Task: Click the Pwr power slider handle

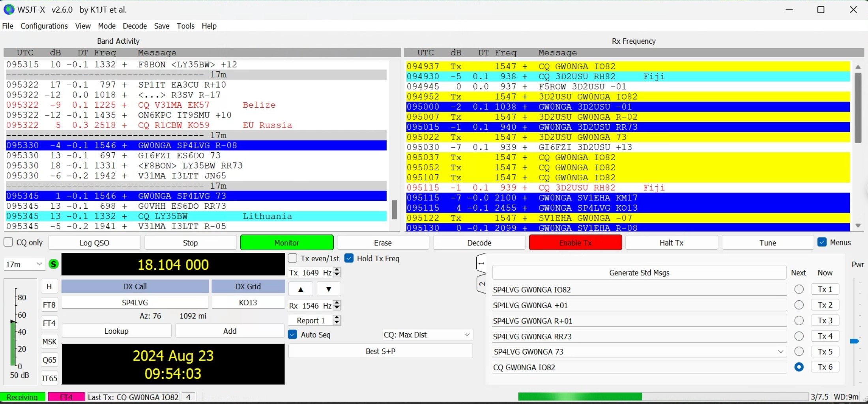Action: coord(855,341)
